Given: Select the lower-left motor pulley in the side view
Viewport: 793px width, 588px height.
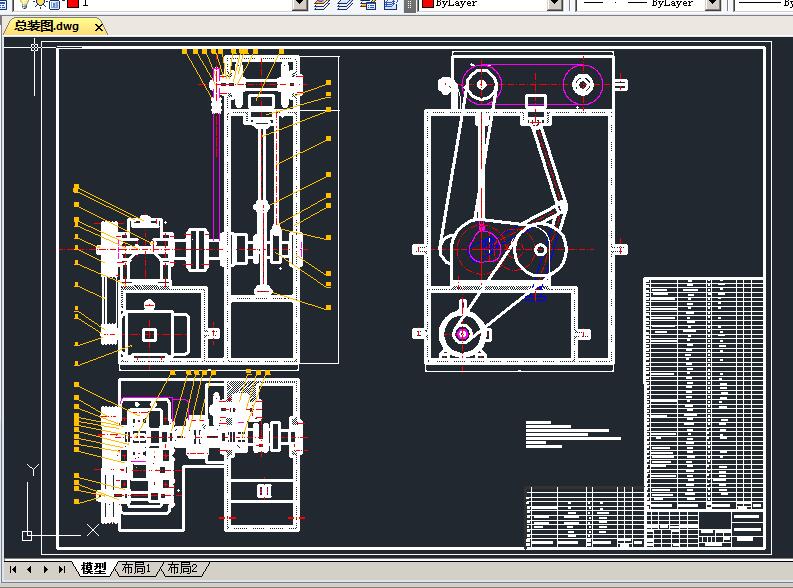Looking at the screenshot, I should (x=462, y=333).
